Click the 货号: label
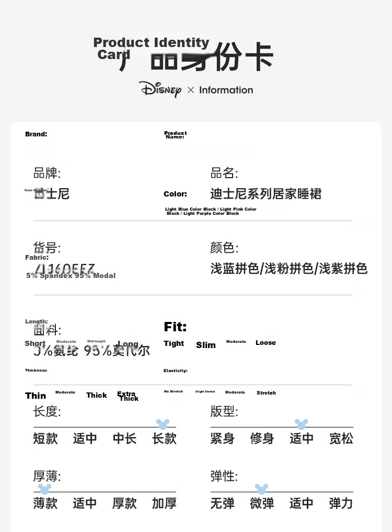The image size is (392, 532). (x=47, y=247)
